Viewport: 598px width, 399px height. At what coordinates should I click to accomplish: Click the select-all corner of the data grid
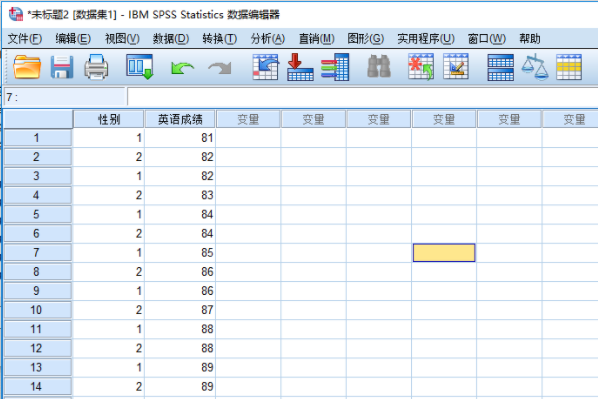pos(38,119)
